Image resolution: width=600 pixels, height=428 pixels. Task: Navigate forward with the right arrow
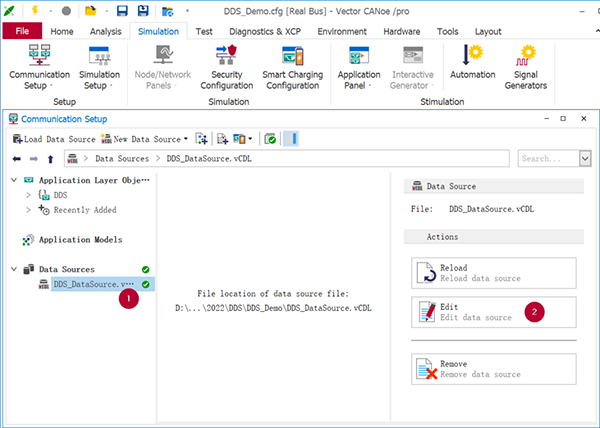[x=34, y=159]
